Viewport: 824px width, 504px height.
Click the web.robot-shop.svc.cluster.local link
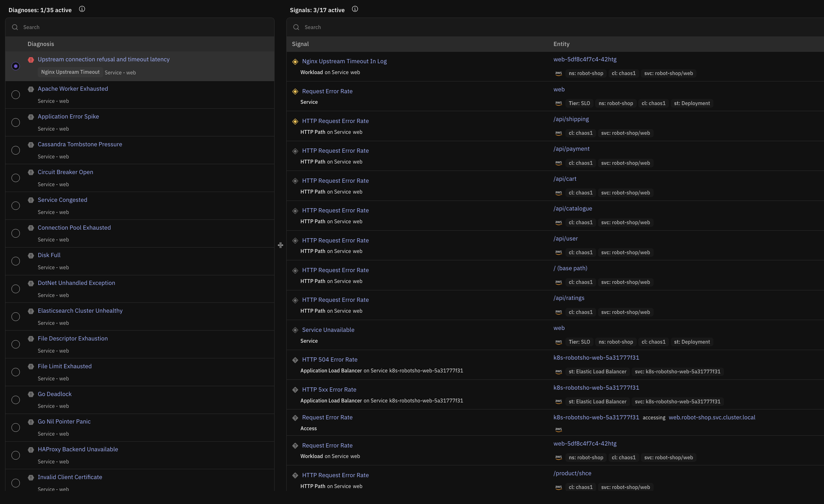point(711,417)
